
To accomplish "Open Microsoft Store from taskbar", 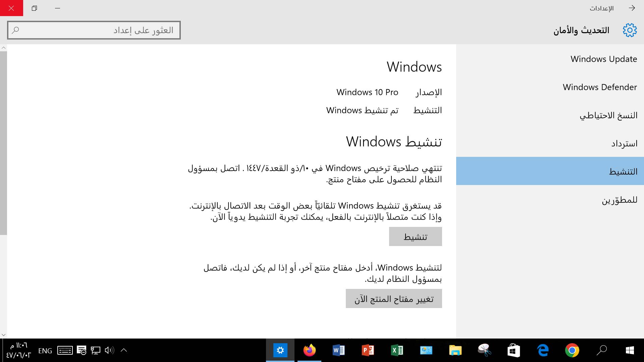I will coord(514,350).
